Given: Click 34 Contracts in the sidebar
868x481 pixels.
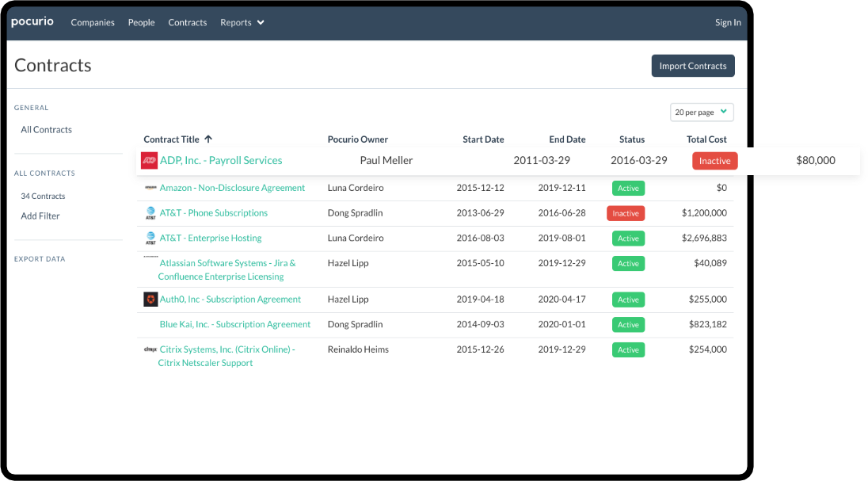Looking at the screenshot, I should click(44, 197).
